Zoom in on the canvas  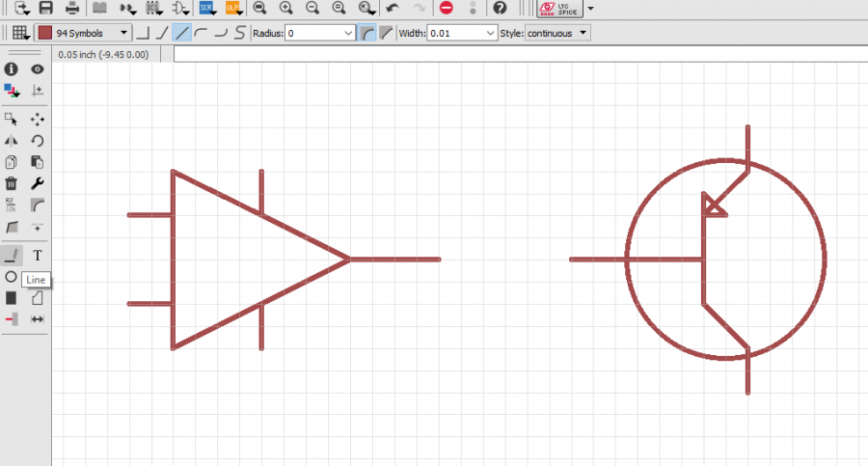click(286, 8)
